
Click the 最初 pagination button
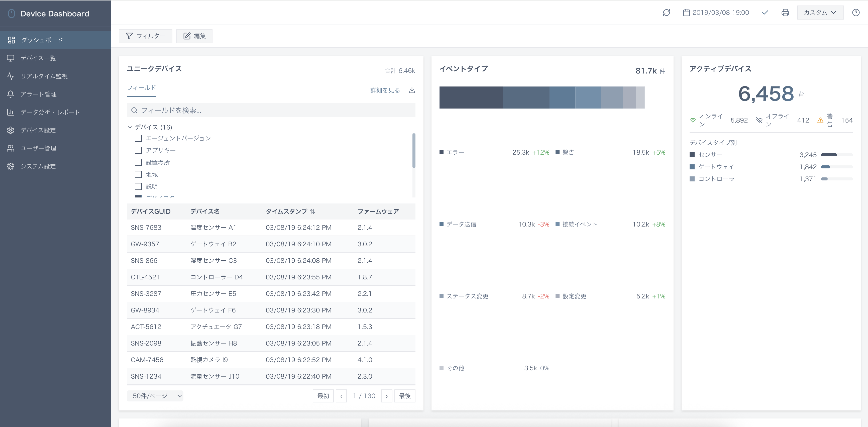coord(323,396)
